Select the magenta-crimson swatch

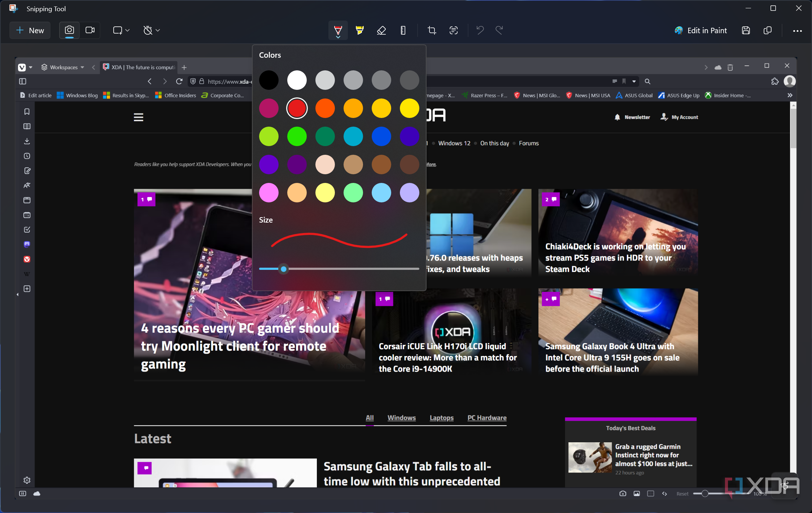coord(269,108)
